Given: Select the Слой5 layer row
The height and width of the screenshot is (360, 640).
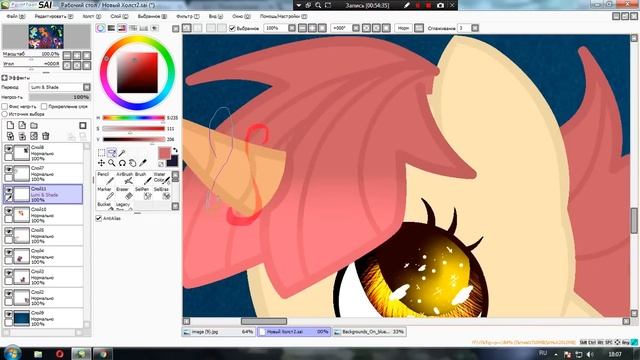Looking at the screenshot, I should point(42,236).
